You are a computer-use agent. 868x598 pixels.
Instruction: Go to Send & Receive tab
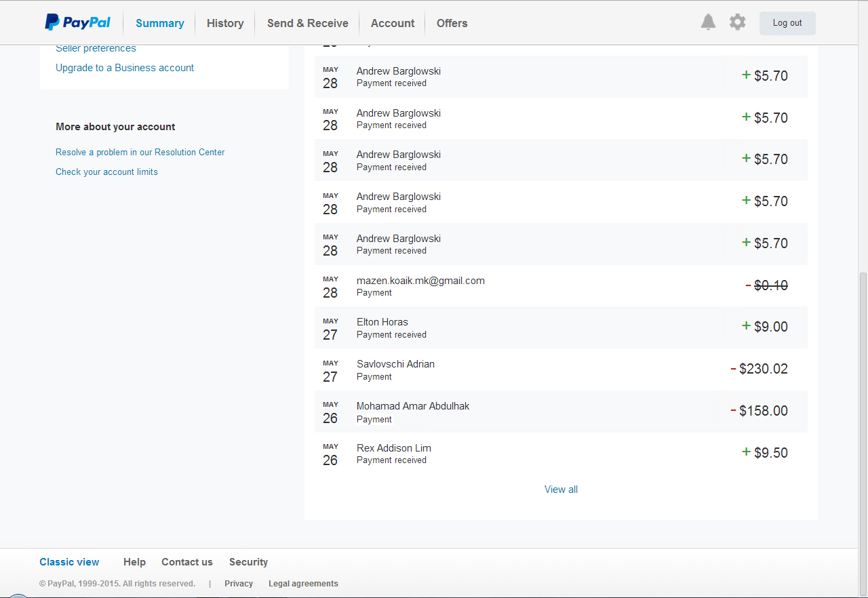(307, 23)
